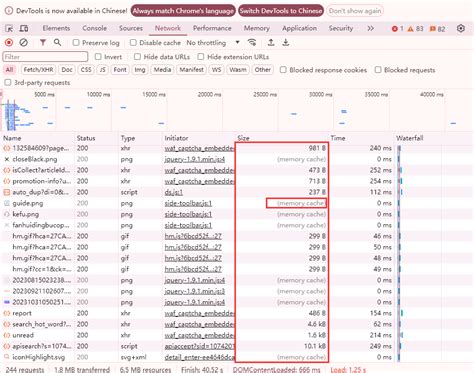This screenshot has width=474, height=373.
Task: Enable the Disable cache checkbox
Action: click(x=133, y=43)
